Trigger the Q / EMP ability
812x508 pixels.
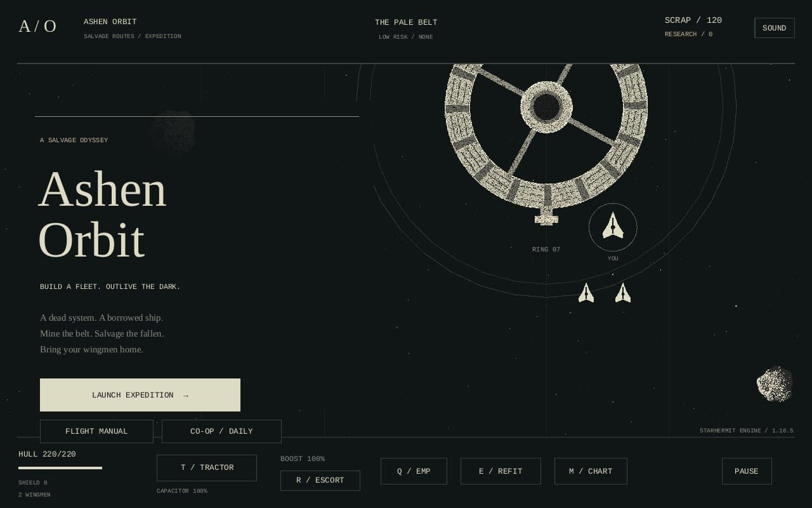pos(414,471)
